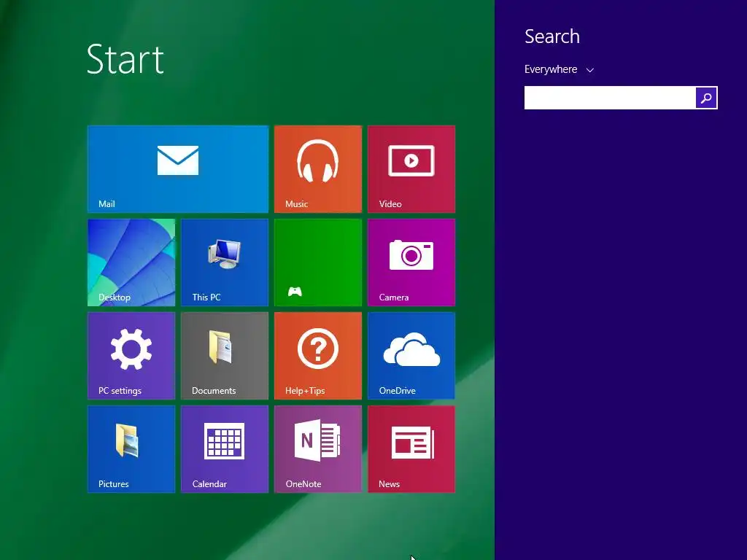Open the News tile
747x560 pixels.
411,449
